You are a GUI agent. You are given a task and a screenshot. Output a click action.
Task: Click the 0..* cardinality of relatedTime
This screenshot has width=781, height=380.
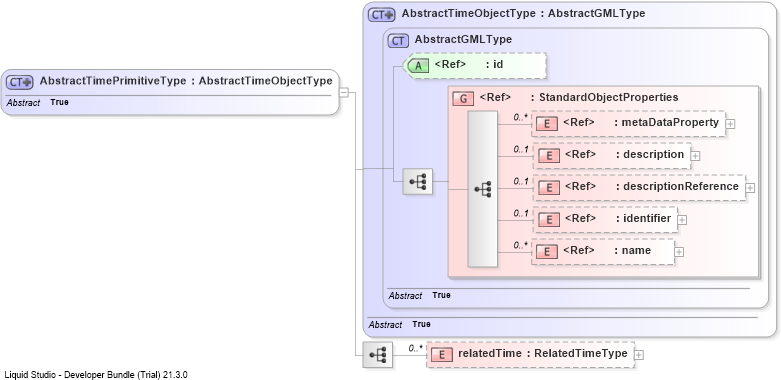point(415,349)
